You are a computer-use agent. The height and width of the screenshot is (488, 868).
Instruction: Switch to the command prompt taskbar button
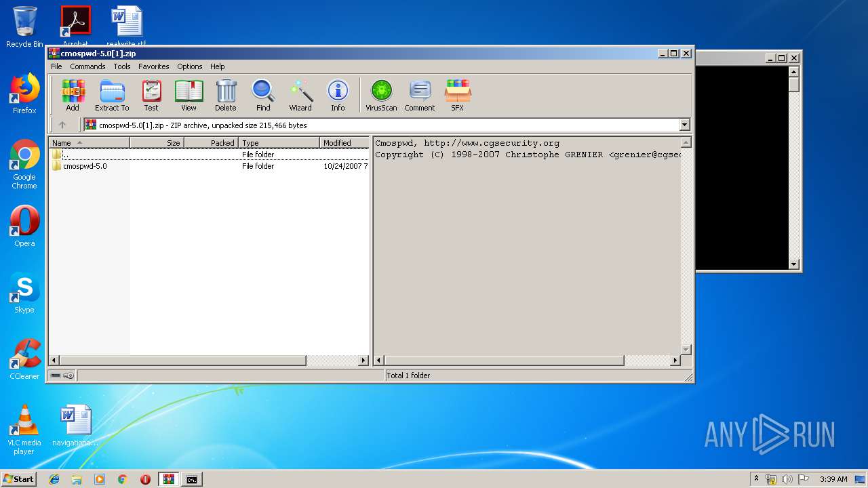click(x=192, y=479)
